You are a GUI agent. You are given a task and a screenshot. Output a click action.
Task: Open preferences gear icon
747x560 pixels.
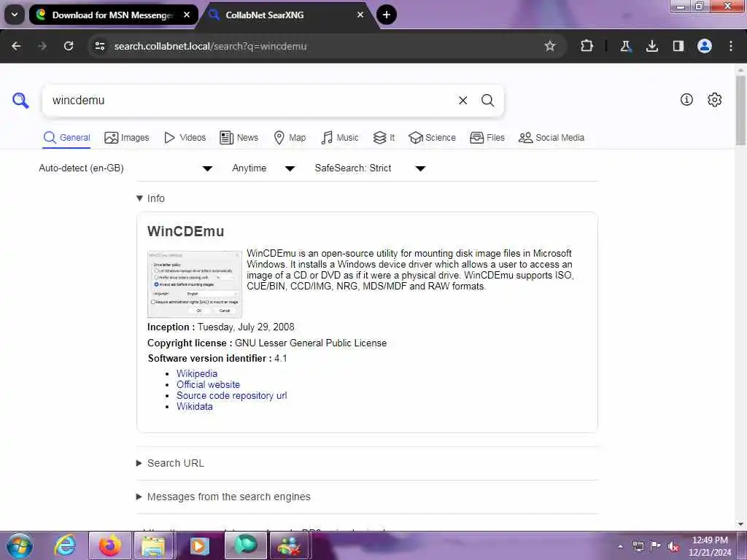tap(715, 99)
